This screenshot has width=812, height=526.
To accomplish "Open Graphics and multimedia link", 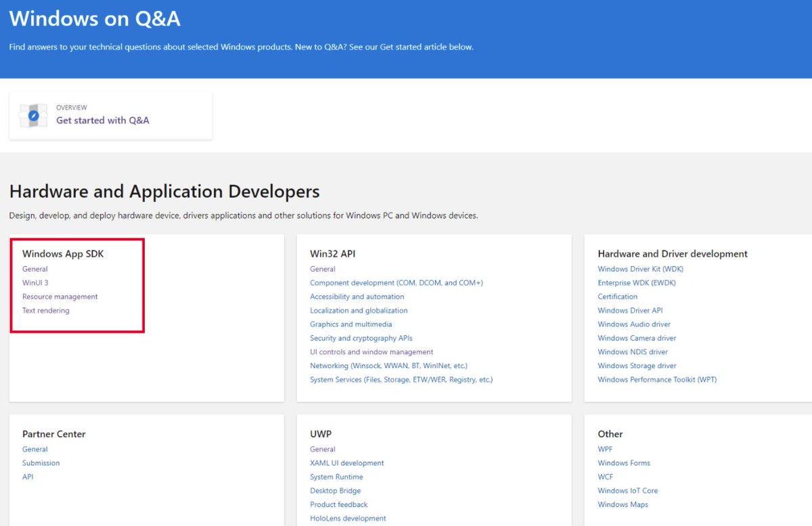I will [351, 324].
